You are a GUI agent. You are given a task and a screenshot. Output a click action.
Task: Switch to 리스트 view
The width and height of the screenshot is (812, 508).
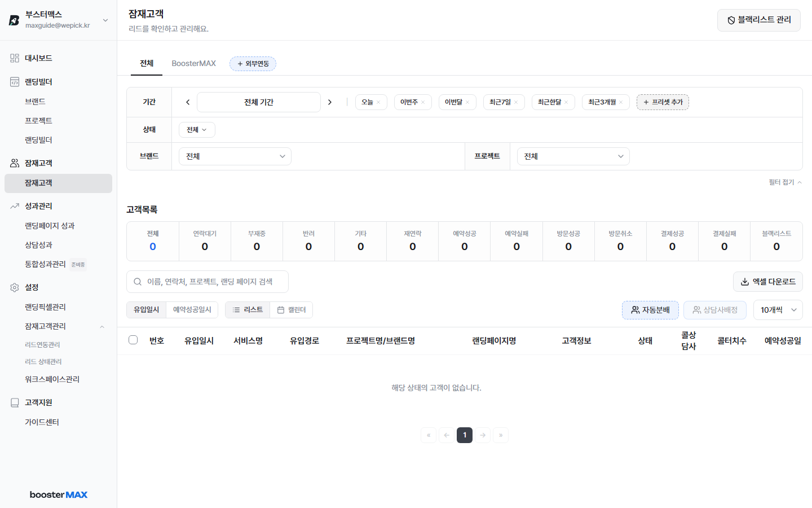pos(248,310)
